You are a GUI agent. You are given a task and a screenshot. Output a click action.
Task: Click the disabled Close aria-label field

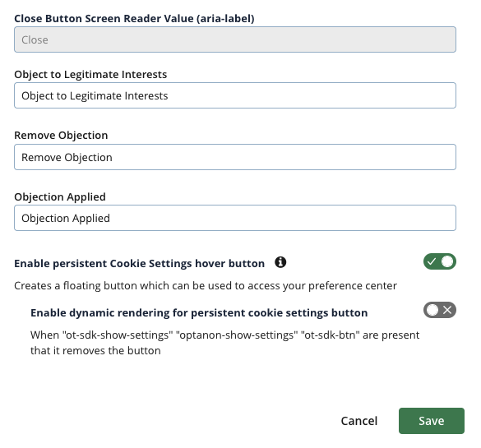point(235,39)
